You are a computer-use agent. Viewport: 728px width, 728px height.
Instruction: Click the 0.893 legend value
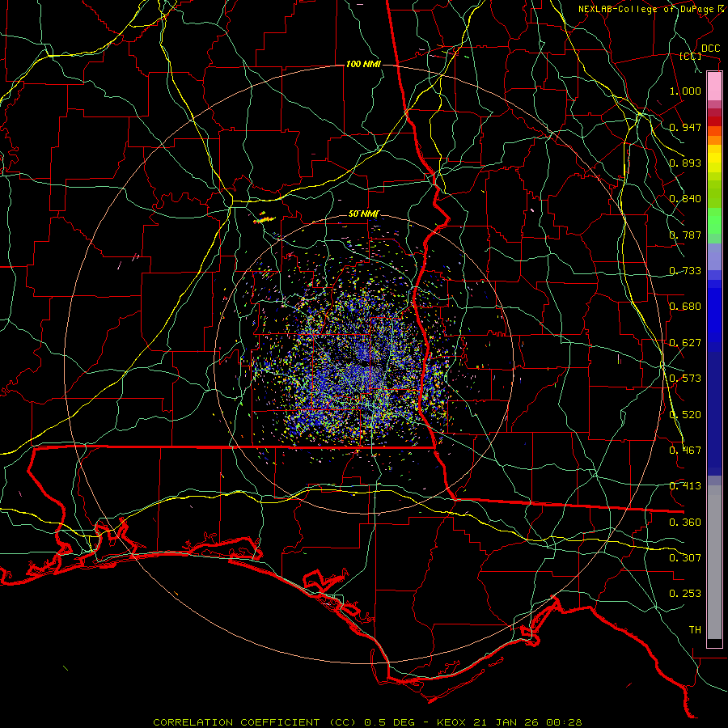pos(685,163)
